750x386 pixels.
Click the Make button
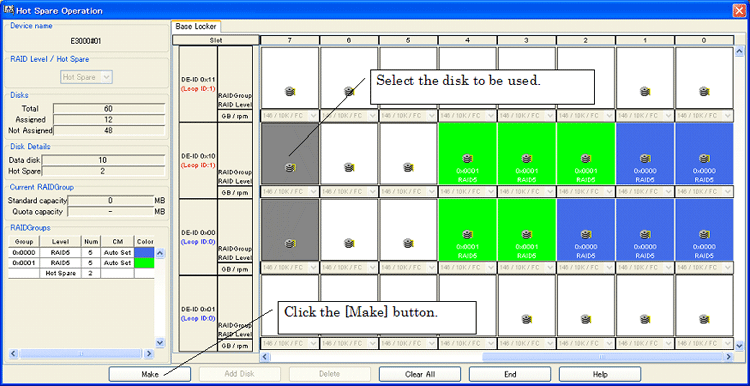click(150, 374)
